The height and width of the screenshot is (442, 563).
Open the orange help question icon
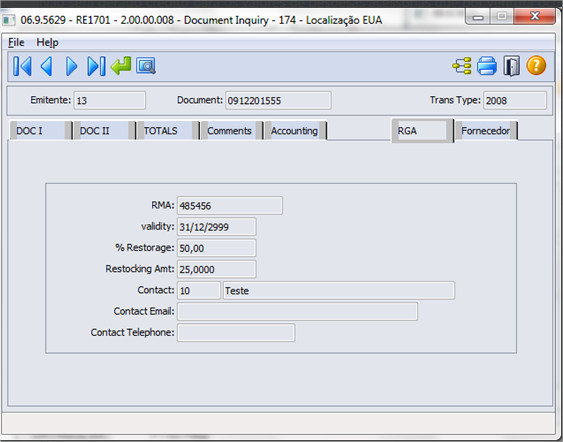[536, 66]
